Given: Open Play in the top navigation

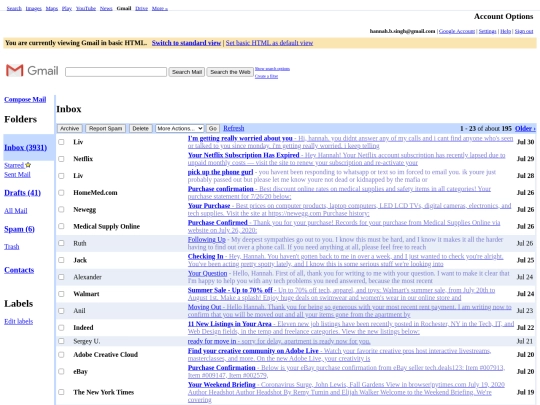Looking at the screenshot, I should pyautogui.click(x=67, y=8).
